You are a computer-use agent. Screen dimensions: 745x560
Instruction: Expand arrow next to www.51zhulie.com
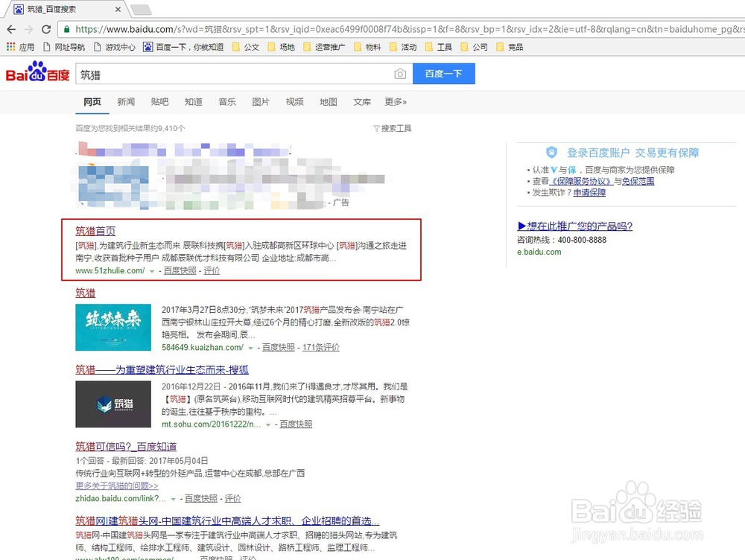click(x=152, y=271)
